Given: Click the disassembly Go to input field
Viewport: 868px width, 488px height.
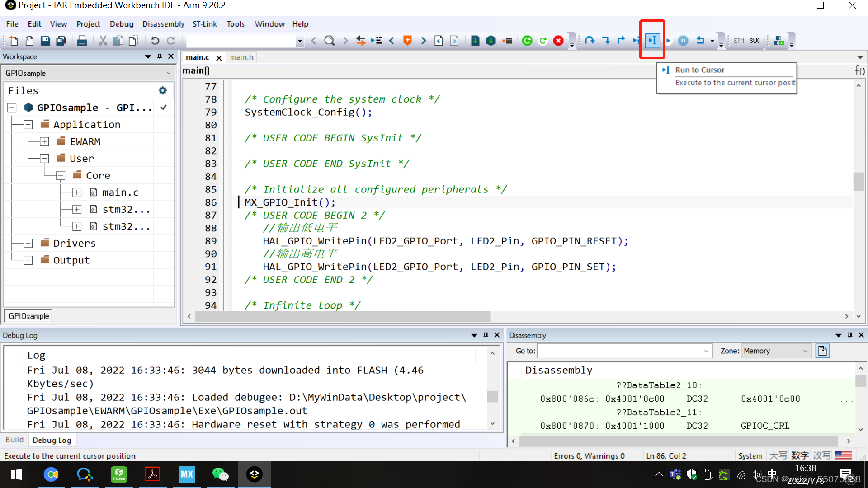Looking at the screenshot, I should coord(619,351).
